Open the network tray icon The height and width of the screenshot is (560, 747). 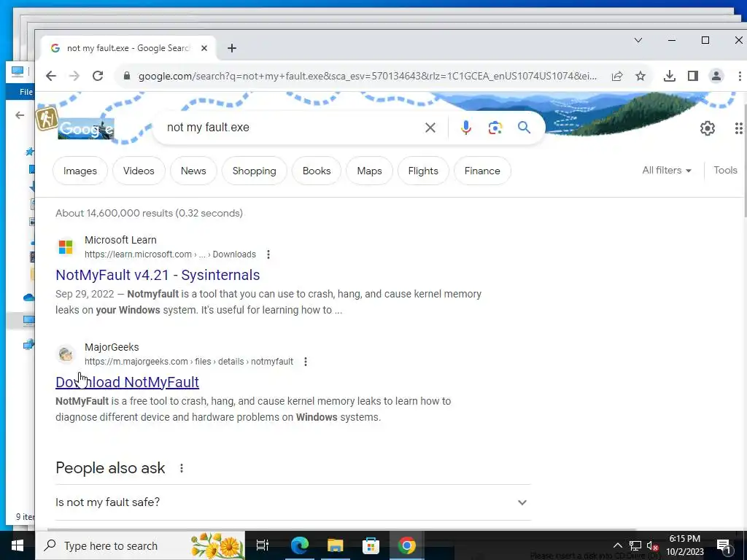coord(635,545)
